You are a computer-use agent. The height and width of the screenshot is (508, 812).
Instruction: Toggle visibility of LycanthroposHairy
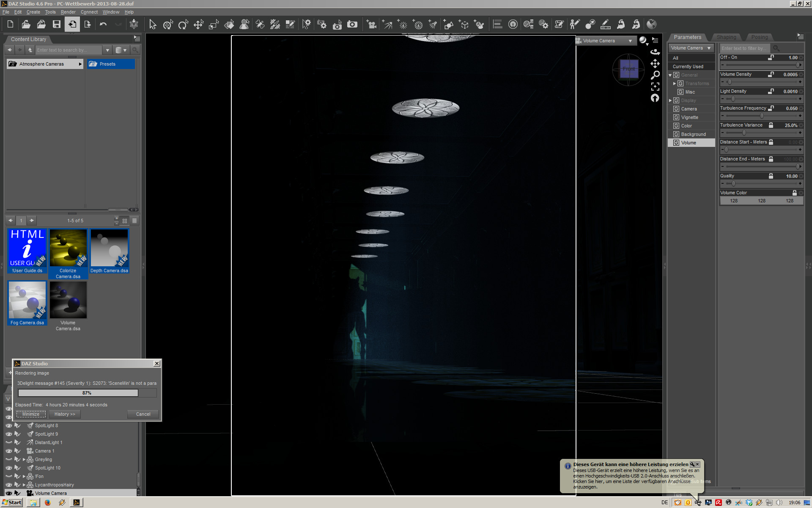(8, 485)
